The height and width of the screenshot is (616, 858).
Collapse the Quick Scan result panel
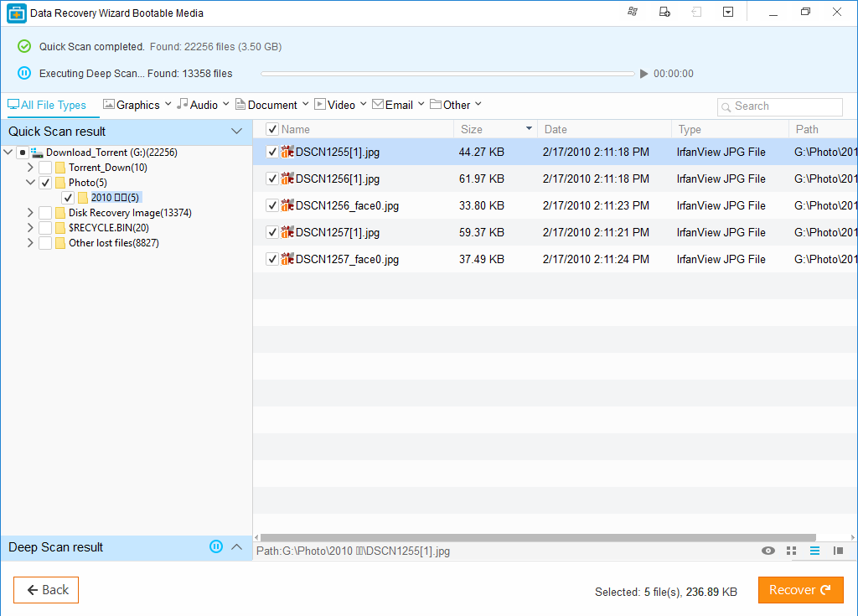click(236, 132)
